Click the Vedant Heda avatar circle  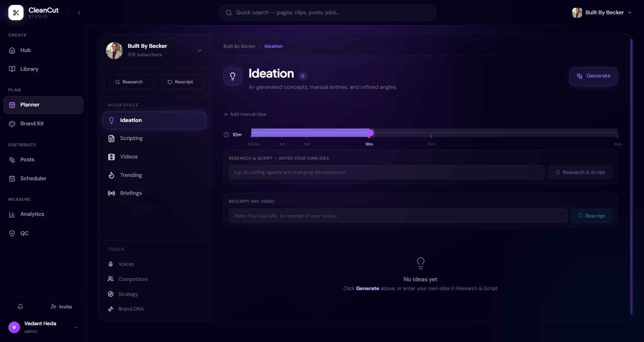pyautogui.click(x=14, y=327)
